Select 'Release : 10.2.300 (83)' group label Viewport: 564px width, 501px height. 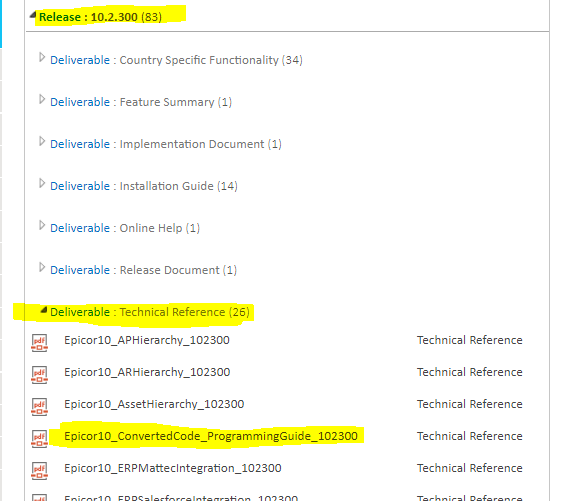click(100, 17)
